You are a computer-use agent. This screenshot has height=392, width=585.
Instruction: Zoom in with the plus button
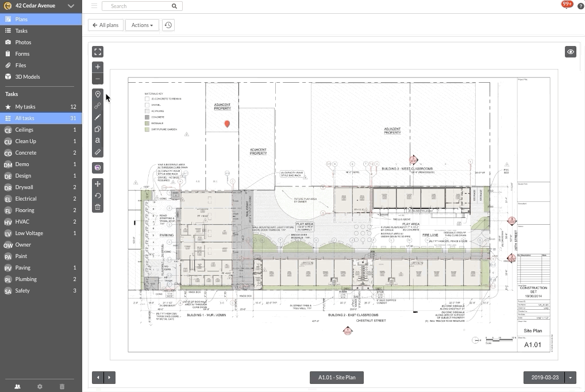[x=98, y=67]
